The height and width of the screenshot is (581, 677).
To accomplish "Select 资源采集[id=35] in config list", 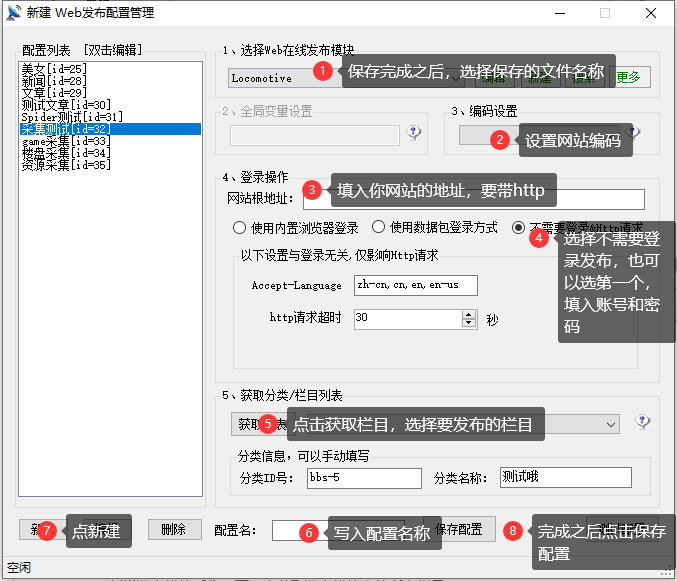I will pos(110,165).
